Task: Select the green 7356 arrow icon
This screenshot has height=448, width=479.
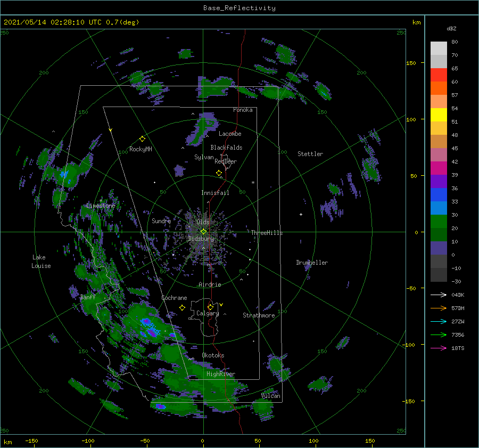Action: pos(439,335)
